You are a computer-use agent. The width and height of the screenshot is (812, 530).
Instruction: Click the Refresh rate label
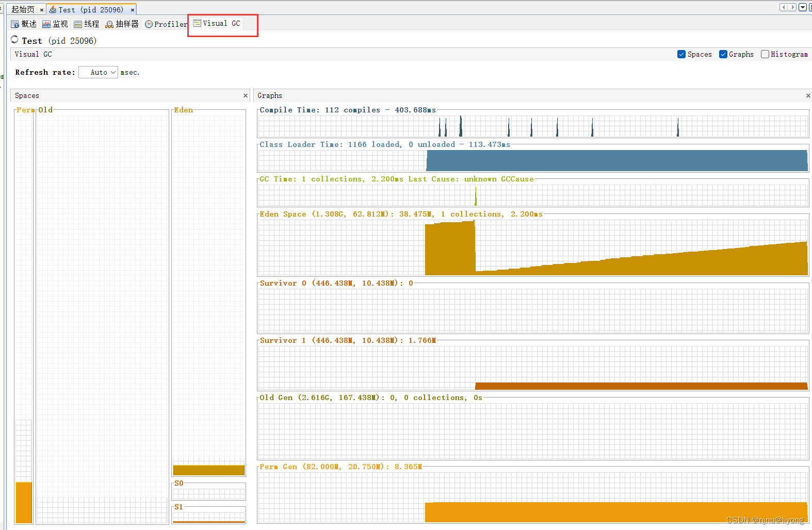point(45,72)
